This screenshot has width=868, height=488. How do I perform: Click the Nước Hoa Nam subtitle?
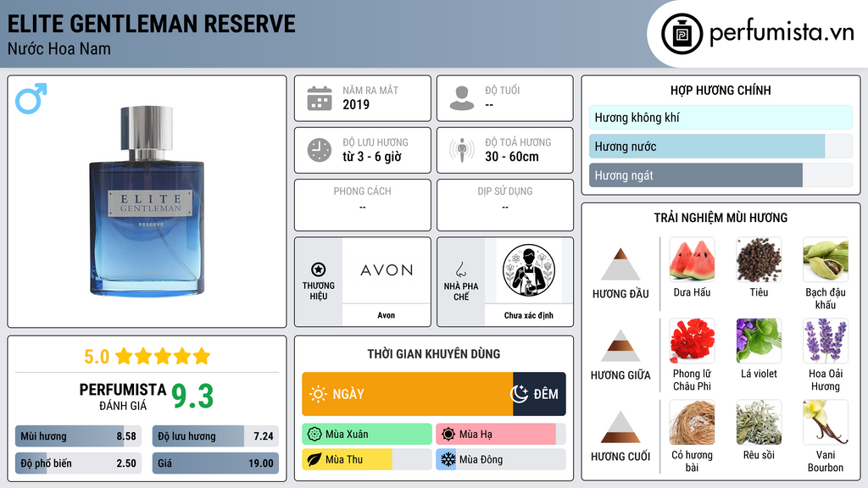59,49
